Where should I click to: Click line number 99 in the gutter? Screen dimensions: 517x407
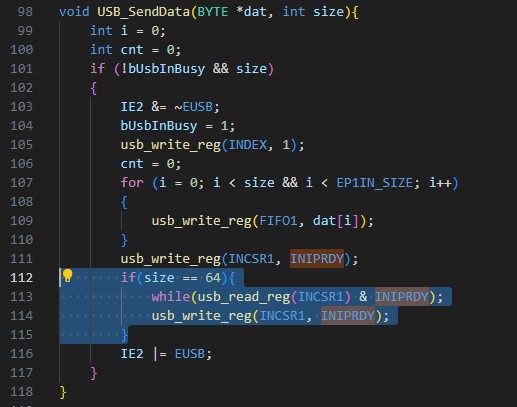pyautogui.click(x=25, y=31)
